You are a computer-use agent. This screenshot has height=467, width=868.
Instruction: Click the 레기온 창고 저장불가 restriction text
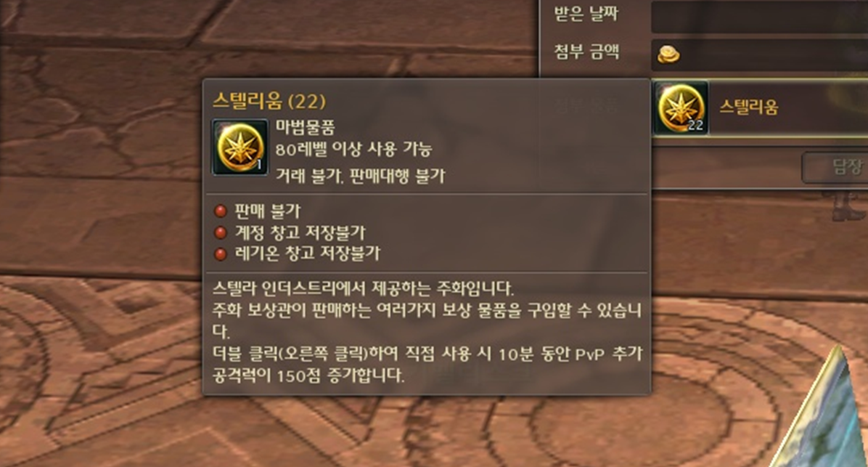[307, 253]
